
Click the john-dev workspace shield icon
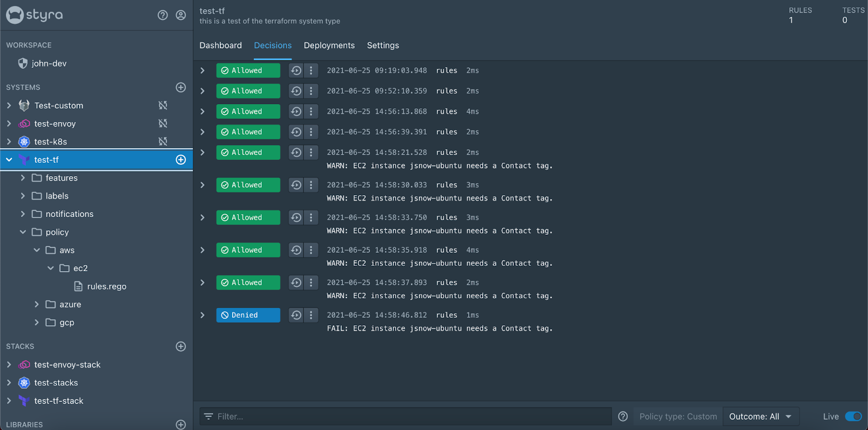[23, 63]
